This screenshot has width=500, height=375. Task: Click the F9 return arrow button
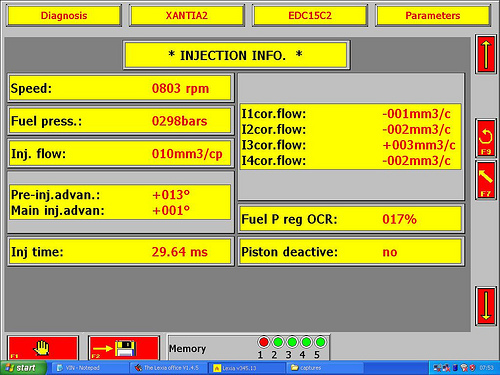coord(486,138)
